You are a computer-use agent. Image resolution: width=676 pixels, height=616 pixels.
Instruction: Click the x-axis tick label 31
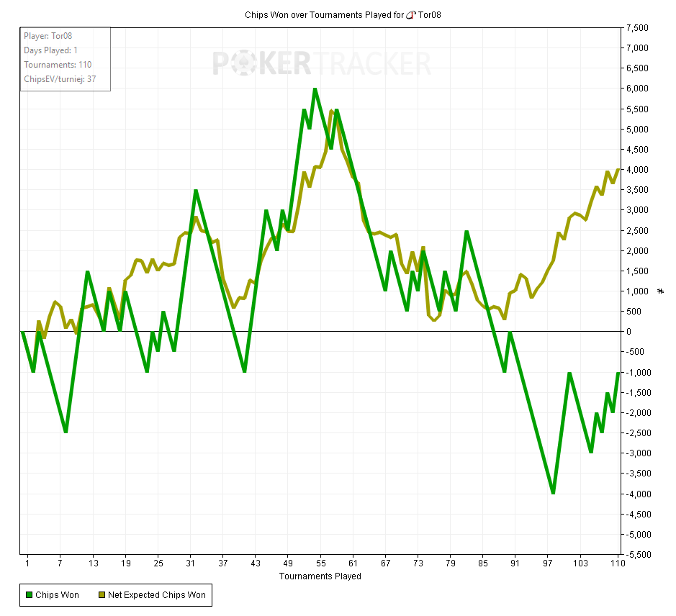point(191,563)
